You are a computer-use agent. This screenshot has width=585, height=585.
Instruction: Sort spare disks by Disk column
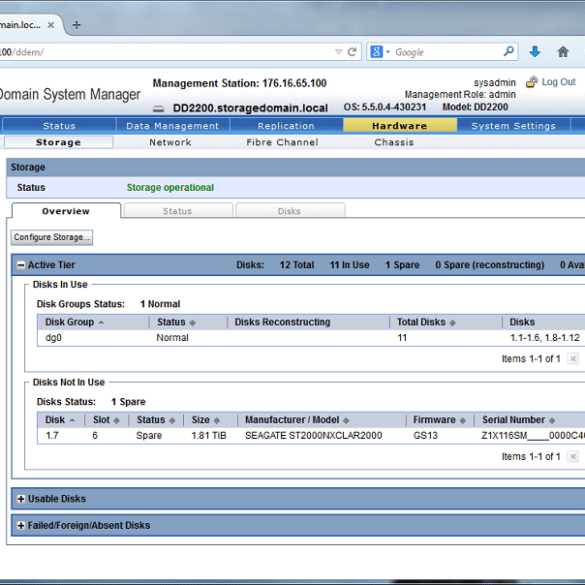pyautogui.click(x=60, y=420)
